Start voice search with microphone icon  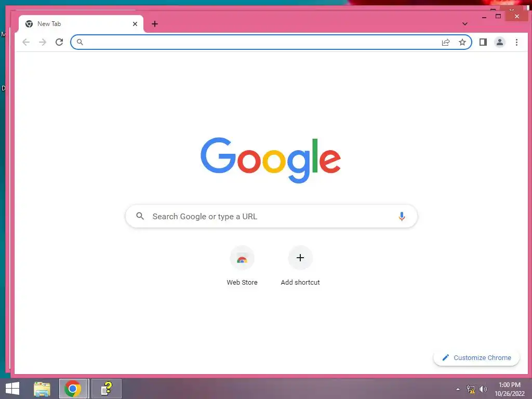pos(402,216)
